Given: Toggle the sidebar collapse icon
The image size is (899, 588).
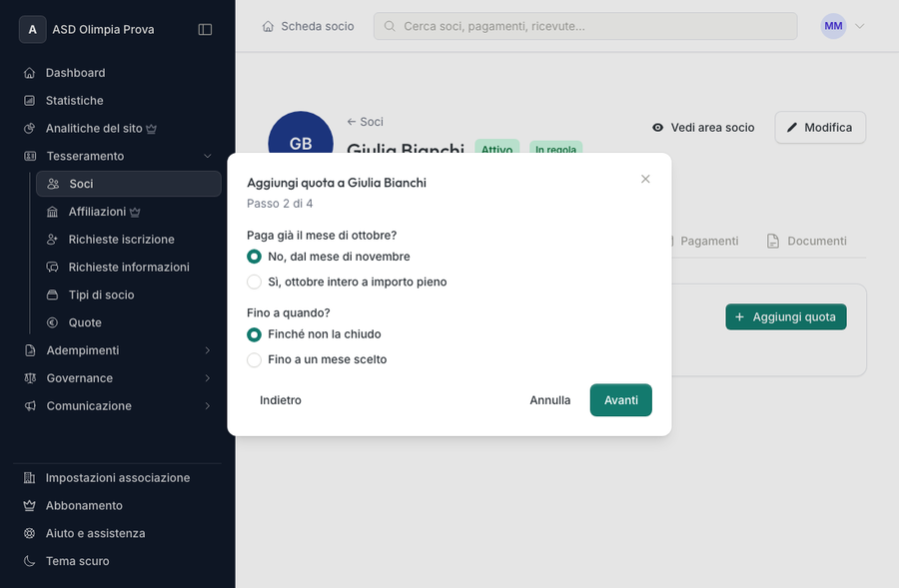Looking at the screenshot, I should click(205, 29).
